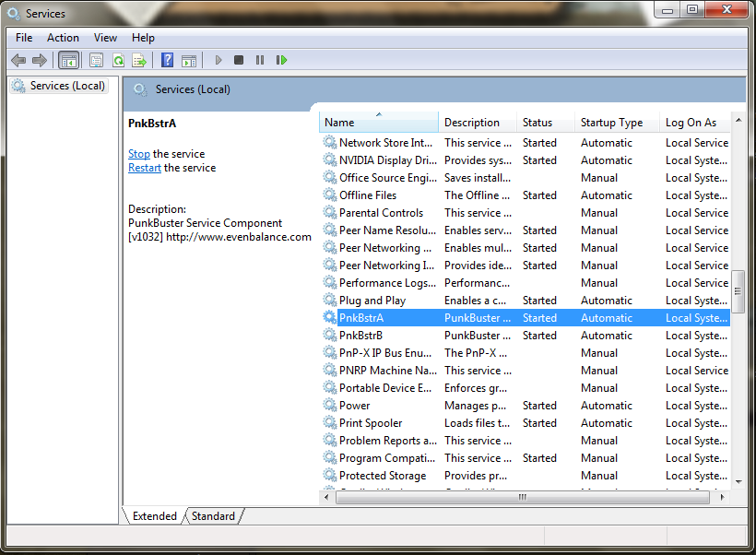Image resolution: width=756 pixels, height=555 pixels.
Task: Click gear icon of NVIDIA Display Dri... row
Action: pyautogui.click(x=330, y=159)
